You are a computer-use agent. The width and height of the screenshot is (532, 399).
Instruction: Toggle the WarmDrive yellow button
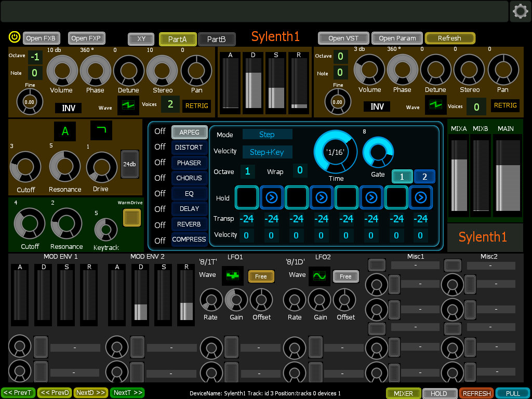(132, 218)
